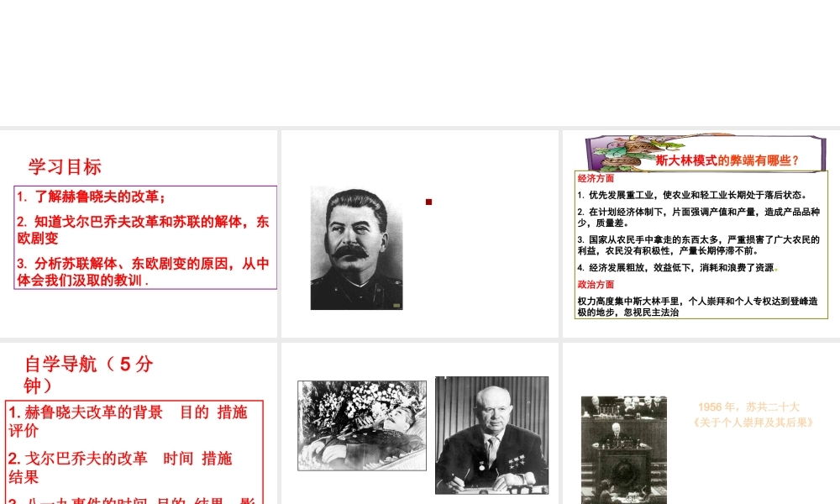Viewport: 840px width, 504px height.
Task: Click caption 1956年，苏共二十大
Action: tap(748, 407)
